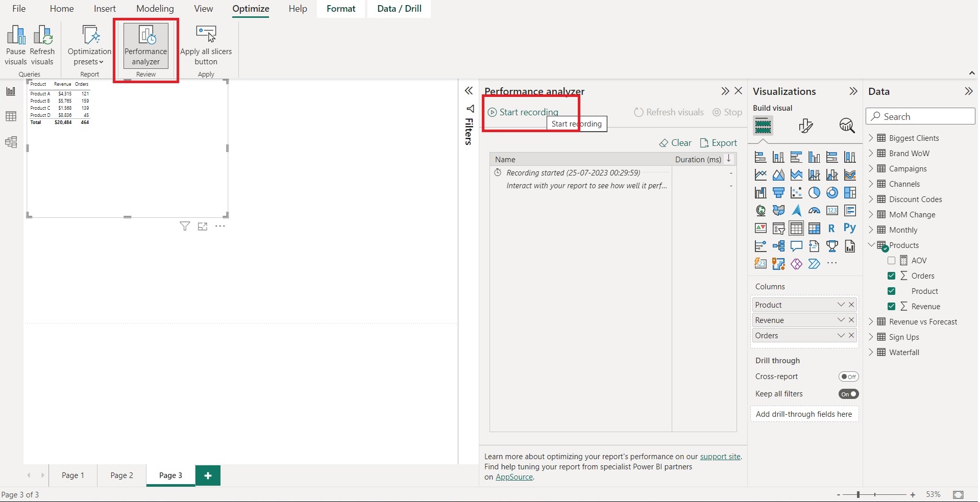Screen dimensions: 980x502
Task: Expand the Campaigns table
Action: tap(872, 168)
